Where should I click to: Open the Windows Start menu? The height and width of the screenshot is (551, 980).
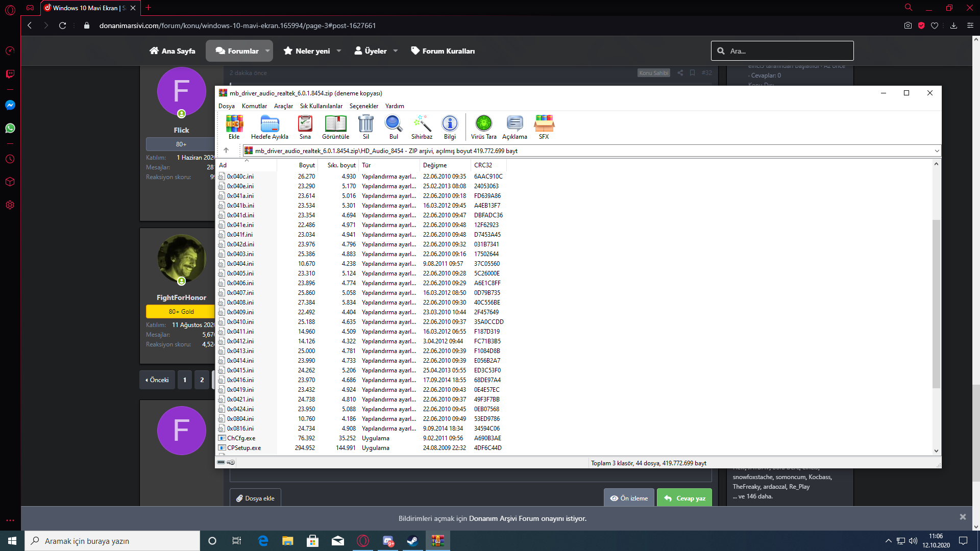(x=12, y=541)
